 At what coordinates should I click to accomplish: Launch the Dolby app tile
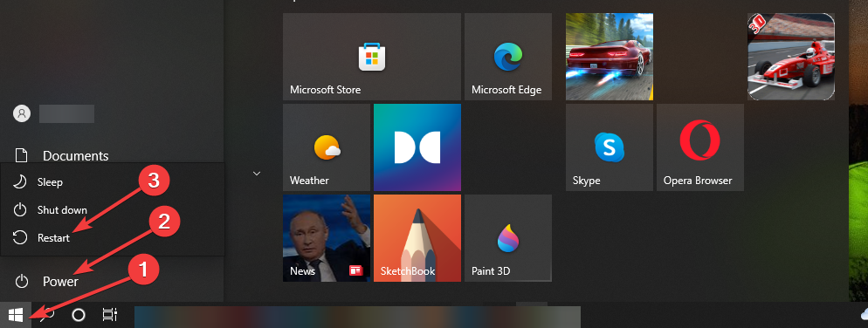(417, 147)
